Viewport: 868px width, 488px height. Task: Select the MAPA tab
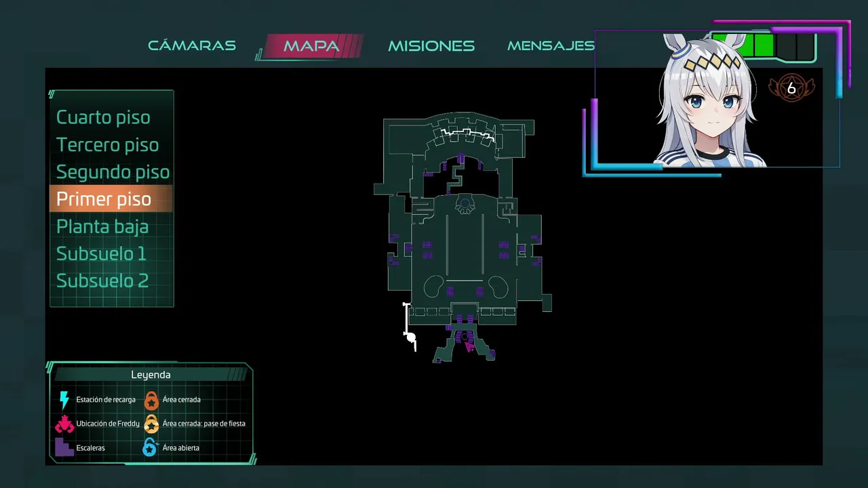click(x=311, y=46)
